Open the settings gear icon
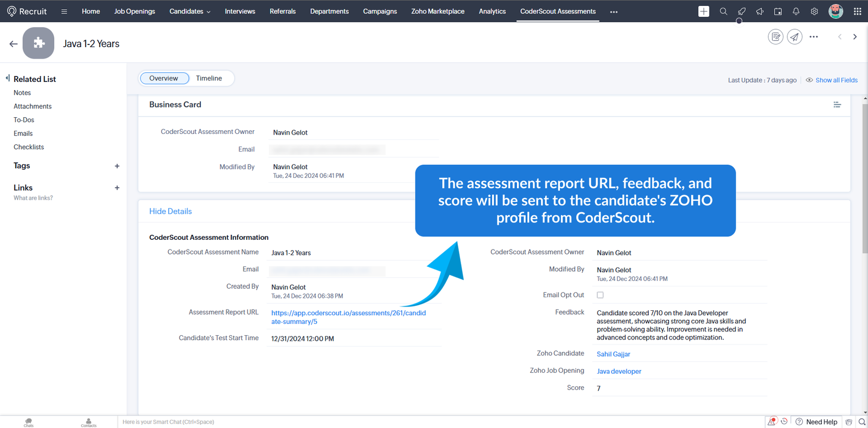The image size is (868, 428). 814,11
